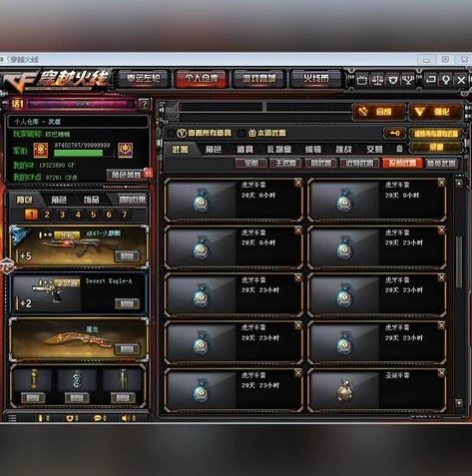Click the red rank insignia icon
This screenshot has width=472, height=476.
41,151
